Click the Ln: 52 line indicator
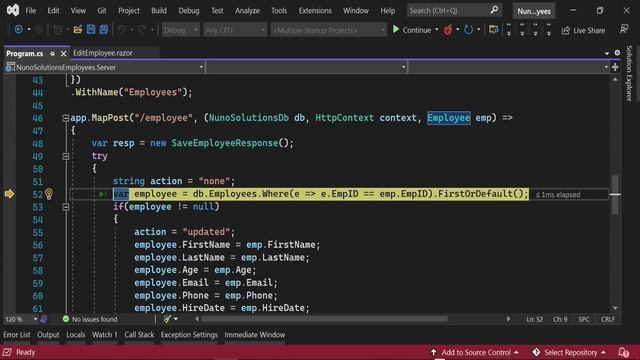Screen dimensions: 640x360 pos(534,319)
